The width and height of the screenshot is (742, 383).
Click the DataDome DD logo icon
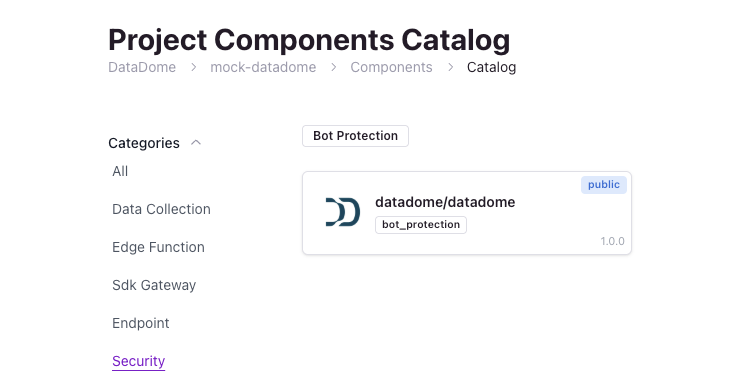(343, 212)
